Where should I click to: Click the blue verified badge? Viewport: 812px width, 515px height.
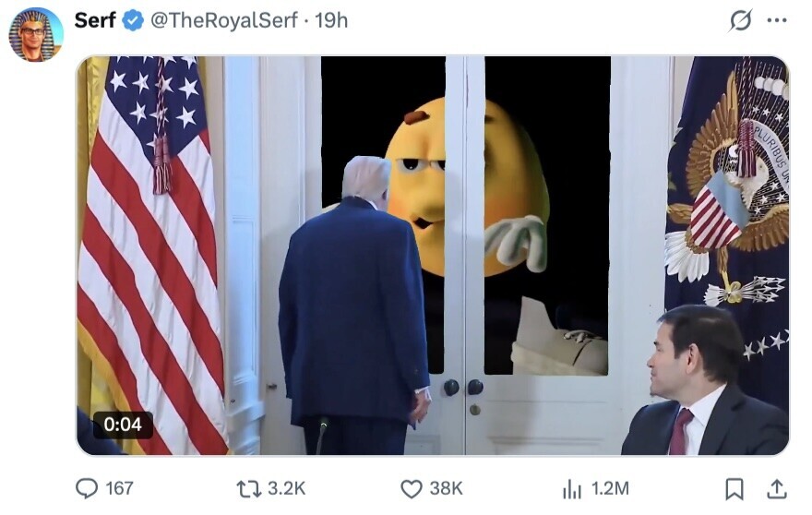tap(133, 20)
